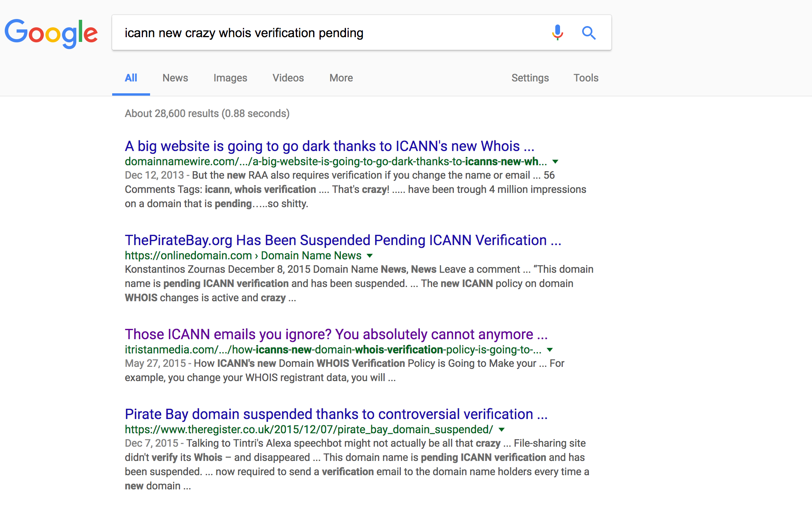Open 'Those ICANN emails you ignore?' result
Image resolution: width=812 pixels, height=506 pixels.
[x=336, y=334]
